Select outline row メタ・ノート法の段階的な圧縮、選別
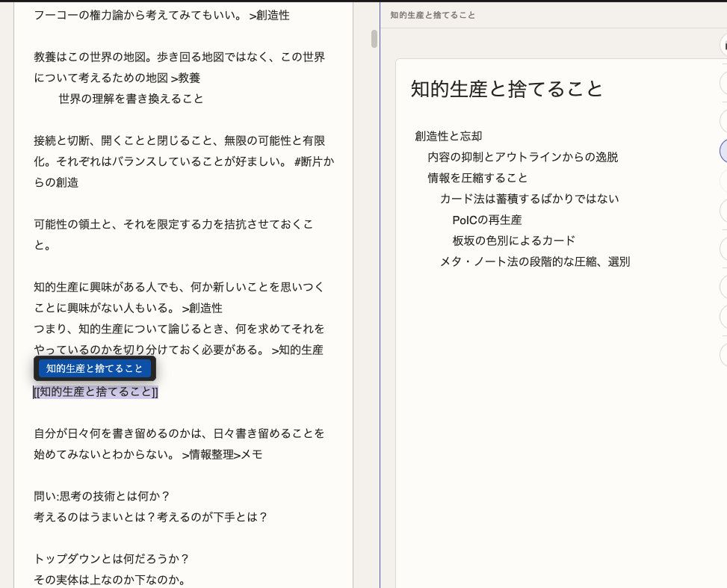 [x=534, y=261]
